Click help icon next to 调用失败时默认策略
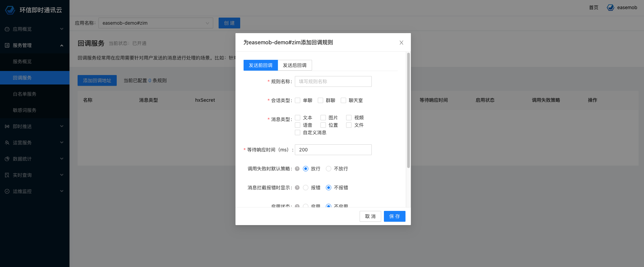 [x=297, y=169]
